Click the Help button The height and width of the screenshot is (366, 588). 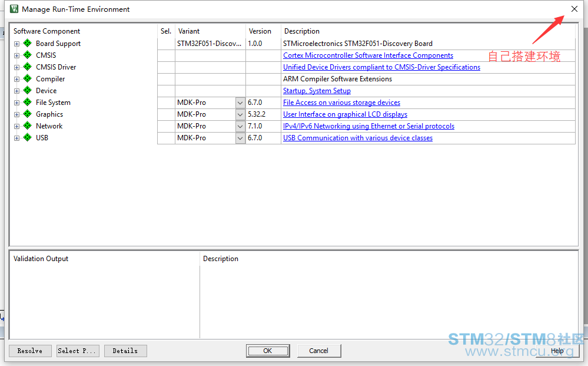[557, 351]
